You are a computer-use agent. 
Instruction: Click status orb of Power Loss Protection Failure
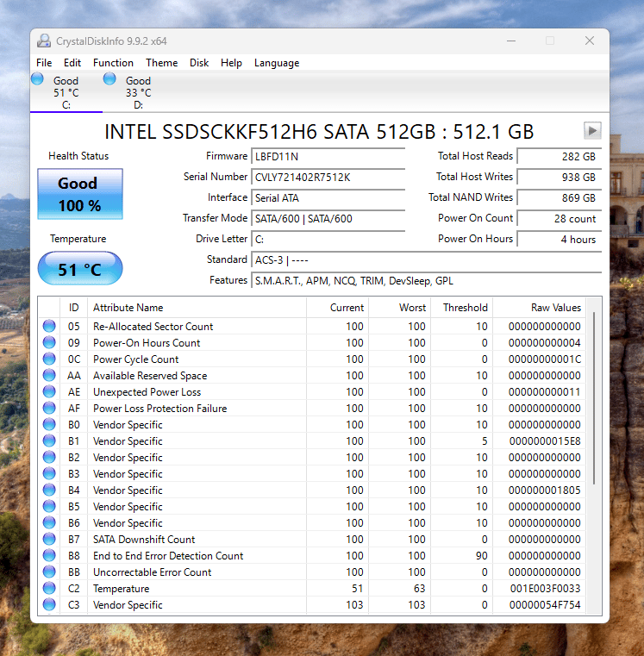[49, 408]
